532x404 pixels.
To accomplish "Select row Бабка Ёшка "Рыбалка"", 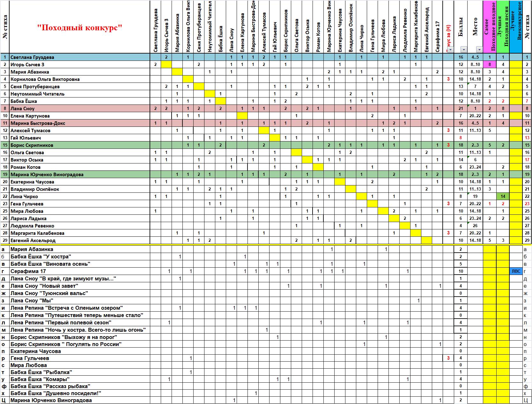I will point(41,372).
